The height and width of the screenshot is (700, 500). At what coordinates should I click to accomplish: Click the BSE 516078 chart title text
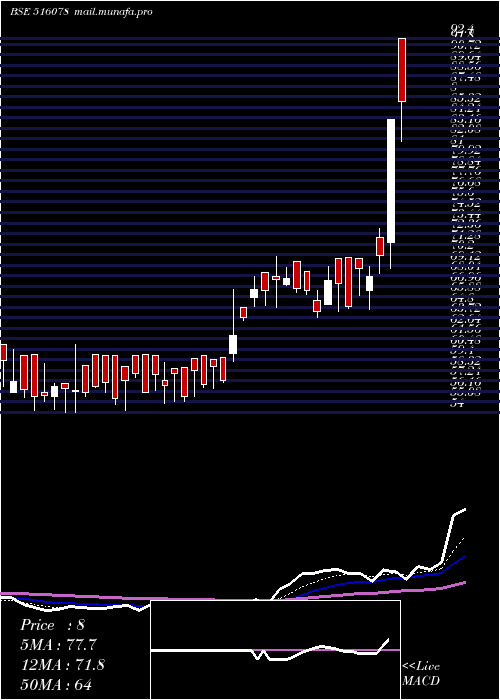click(x=39, y=12)
